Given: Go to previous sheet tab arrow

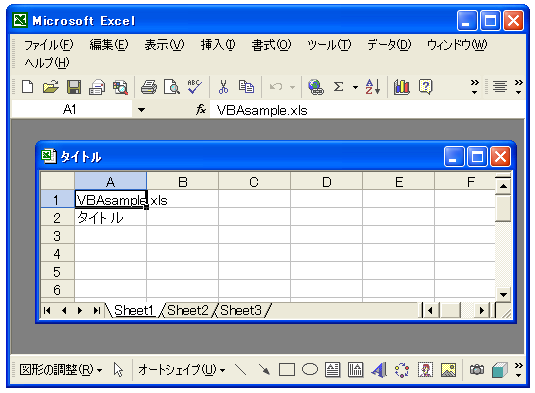Looking at the screenshot, I should coord(64,310).
